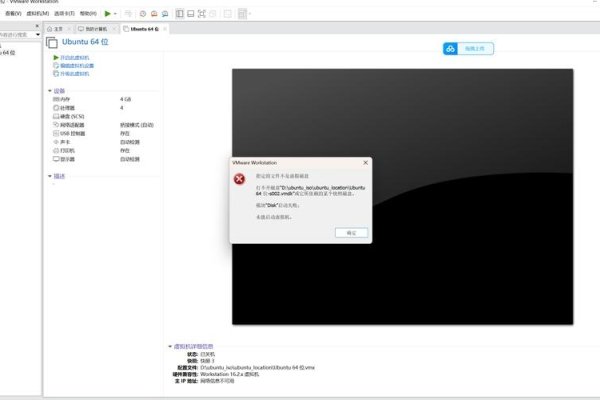The width and height of the screenshot is (600, 400).
Task: Click the blue cloud upload button
Action: pos(468,49)
